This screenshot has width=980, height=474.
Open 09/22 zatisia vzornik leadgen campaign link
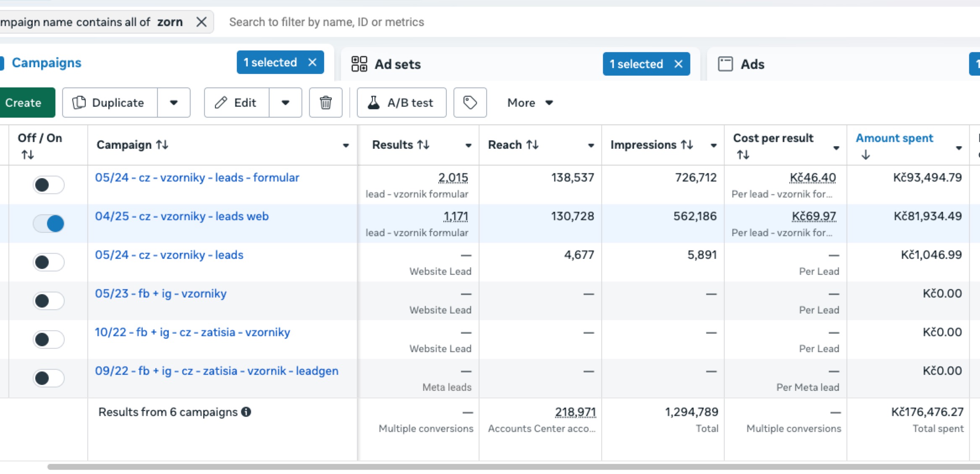click(x=216, y=371)
